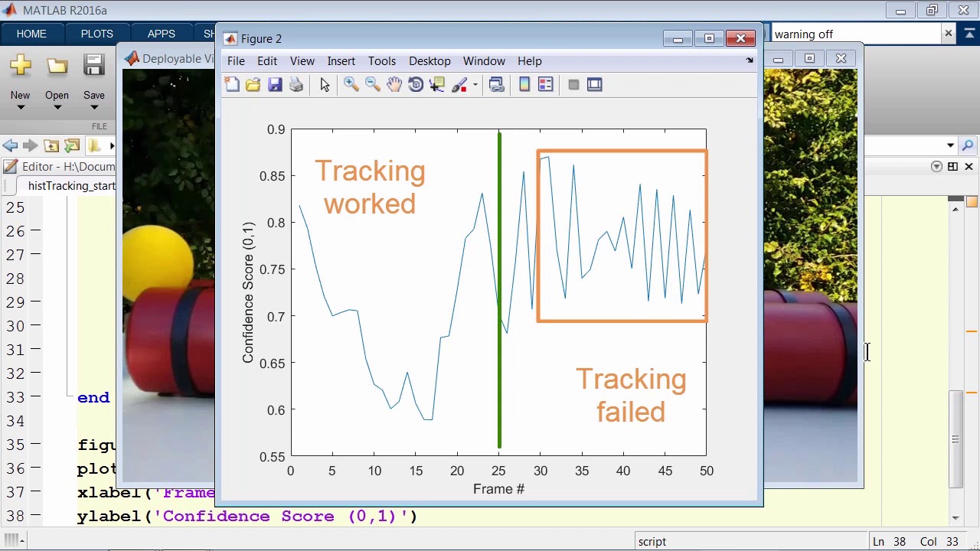Screen dimensions: 980x551
Task: Enable the Data Cursor tool
Action: [x=437, y=85]
